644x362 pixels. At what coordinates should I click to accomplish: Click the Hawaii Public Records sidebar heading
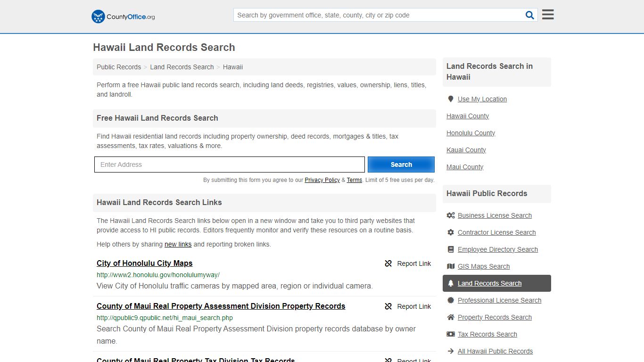pyautogui.click(x=487, y=193)
